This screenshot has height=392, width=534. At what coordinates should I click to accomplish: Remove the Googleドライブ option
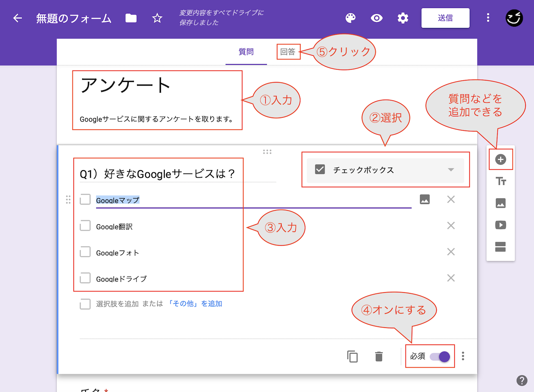451,278
